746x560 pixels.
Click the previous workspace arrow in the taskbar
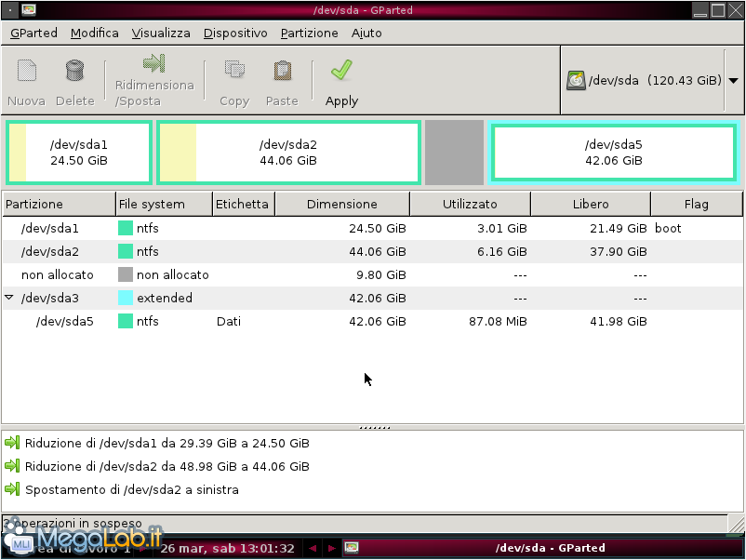pos(313,548)
